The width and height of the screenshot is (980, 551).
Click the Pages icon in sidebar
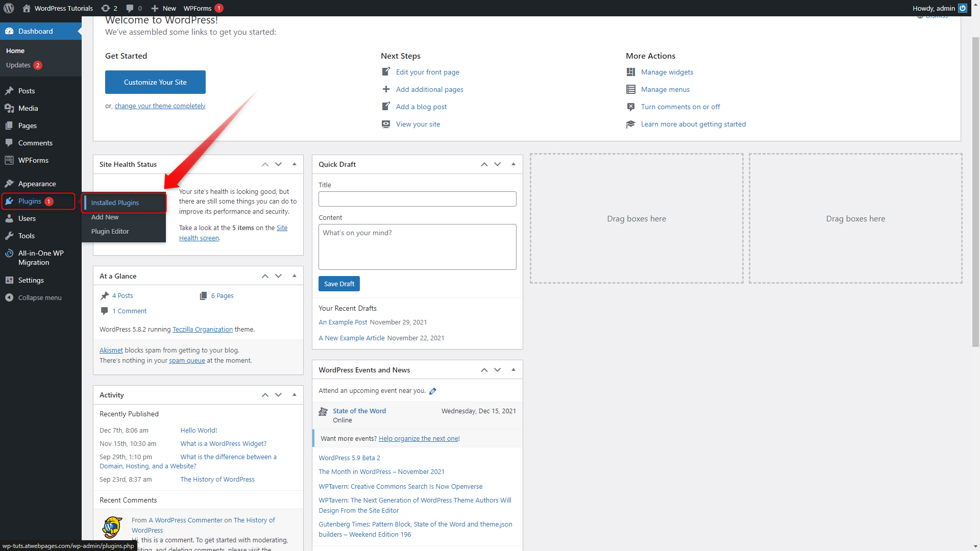point(9,126)
